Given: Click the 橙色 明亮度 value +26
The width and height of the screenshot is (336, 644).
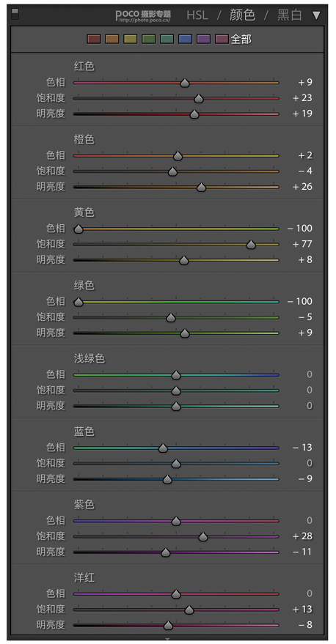Looking at the screenshot, I should [302, 187].
